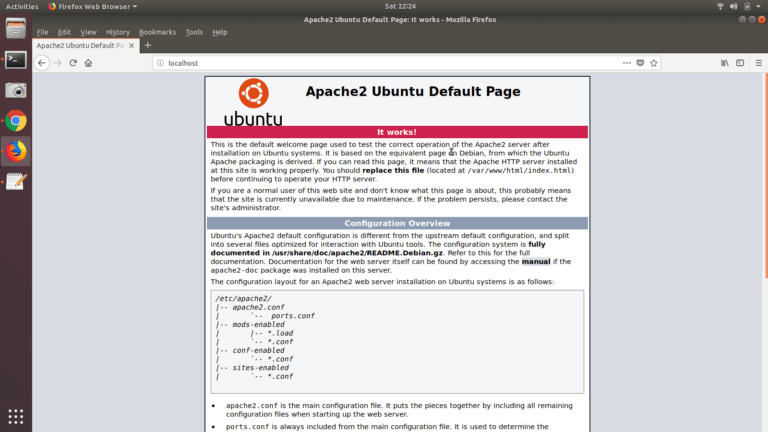Click the Ubuntu logo image
Screen dimensions: 768x432
coord(253,102)
